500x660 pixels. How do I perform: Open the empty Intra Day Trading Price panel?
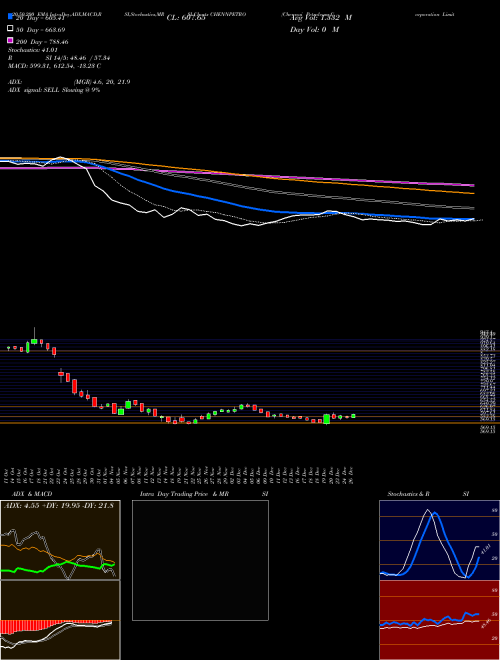coord(200,560)
